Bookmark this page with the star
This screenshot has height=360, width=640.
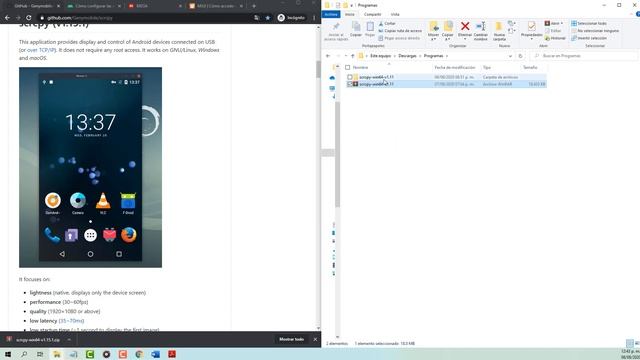click(x=268, y=18)
